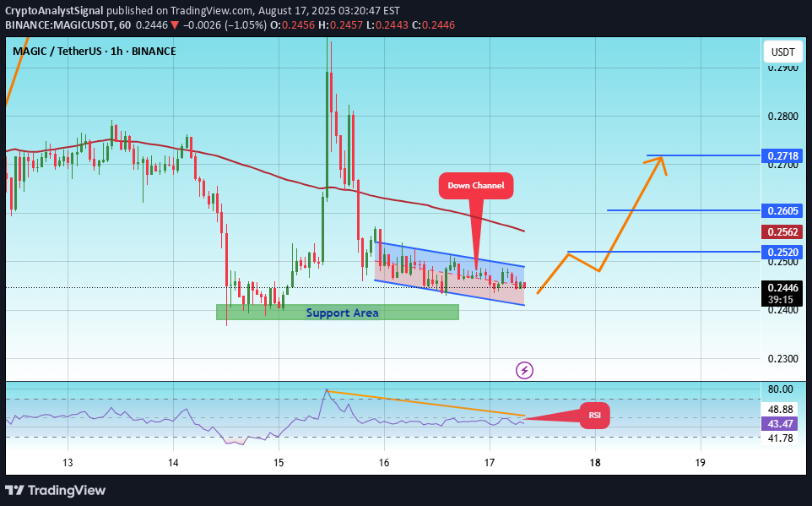812x506 pixels.
Task: Click the 0.2800 price axis label
Action: click(x=783, y=116)
